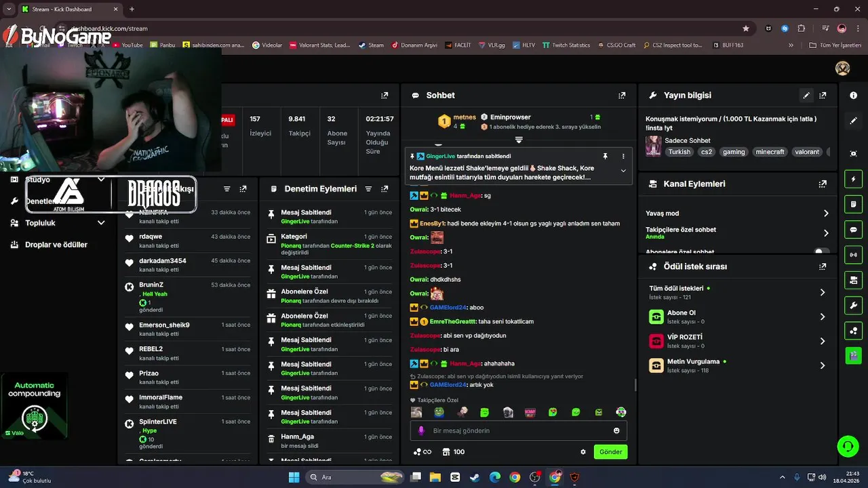
Task: Click the pencil icon in right sidebar
Action: [853, 121]
